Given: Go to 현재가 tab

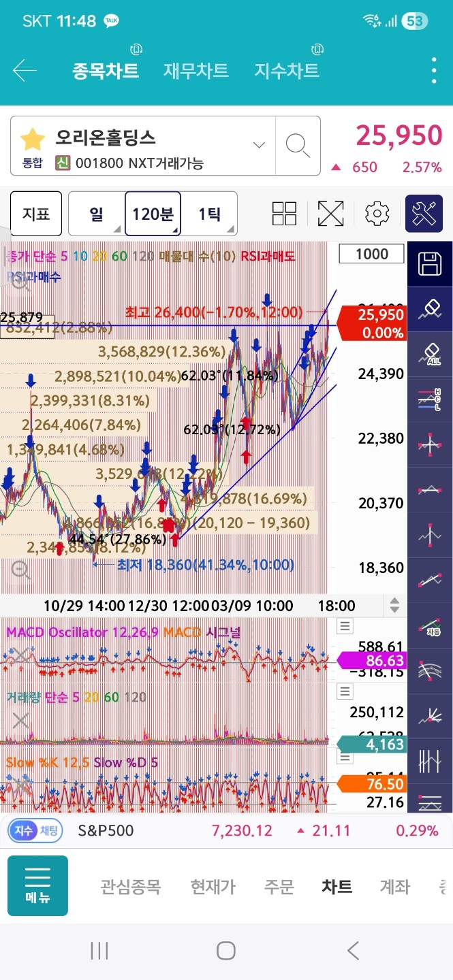Looking at the screenshot, I should tap(213, 886).
